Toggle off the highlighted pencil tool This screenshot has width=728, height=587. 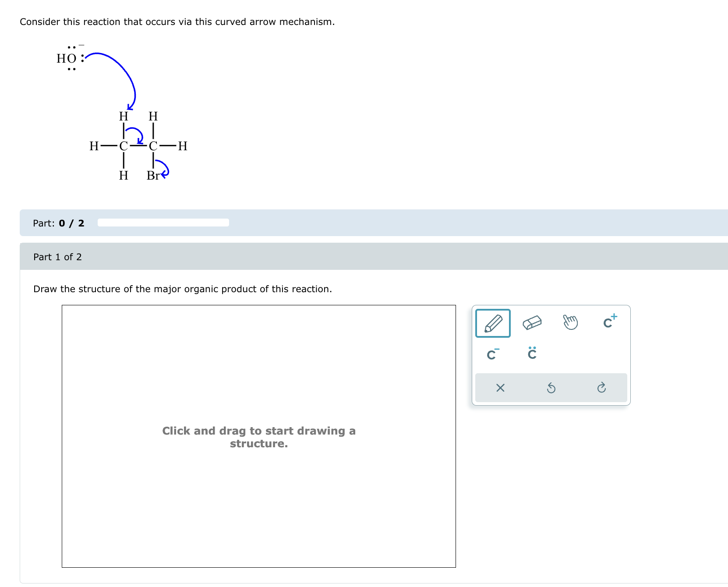(x=492, y=323)
